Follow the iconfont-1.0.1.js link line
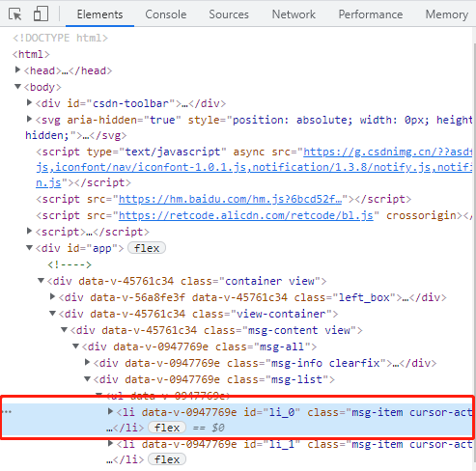Image resolution: width=476 pixels, height=471 pixels. (254, 167)
